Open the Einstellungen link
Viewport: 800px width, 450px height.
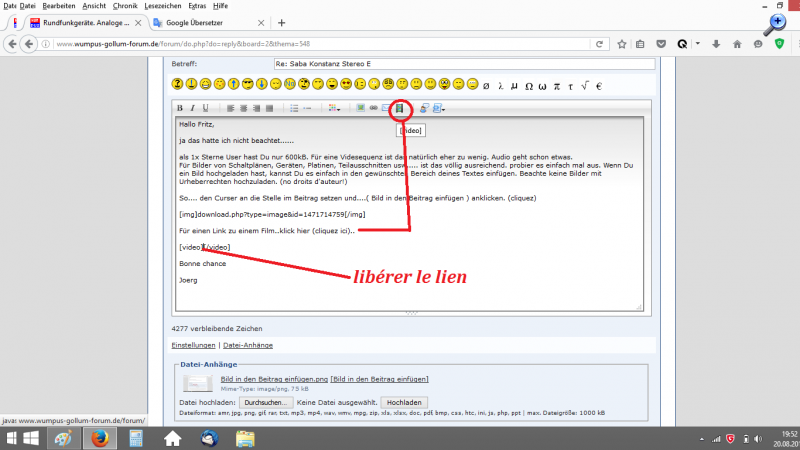coord(194,345)
